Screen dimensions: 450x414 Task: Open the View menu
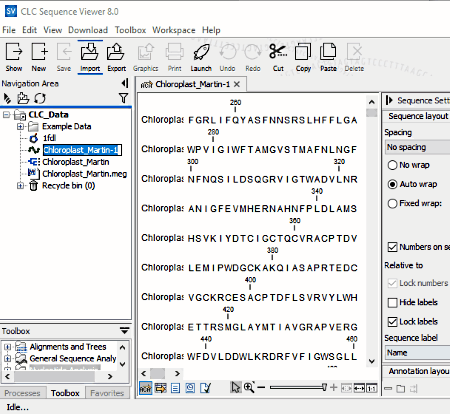[x=53, y=30]
